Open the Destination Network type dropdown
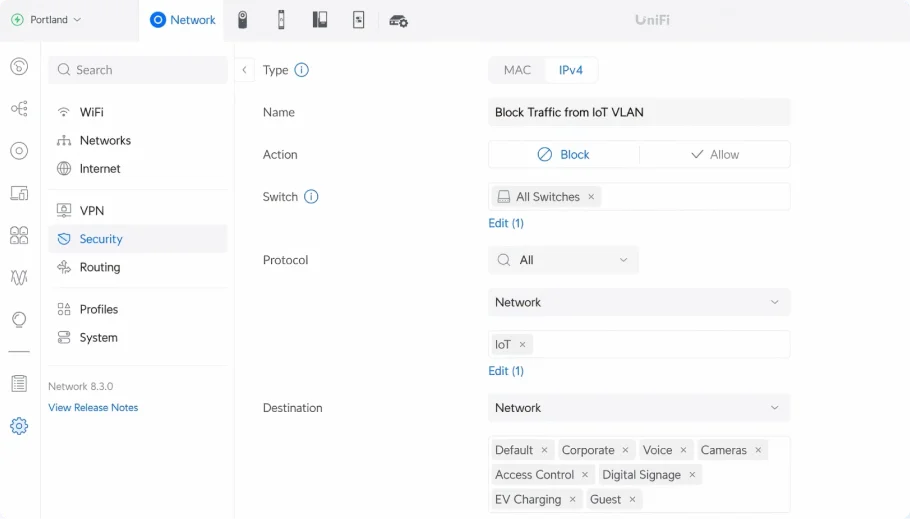The width and height of the screenshot is (910, 519). coord(639,408)
